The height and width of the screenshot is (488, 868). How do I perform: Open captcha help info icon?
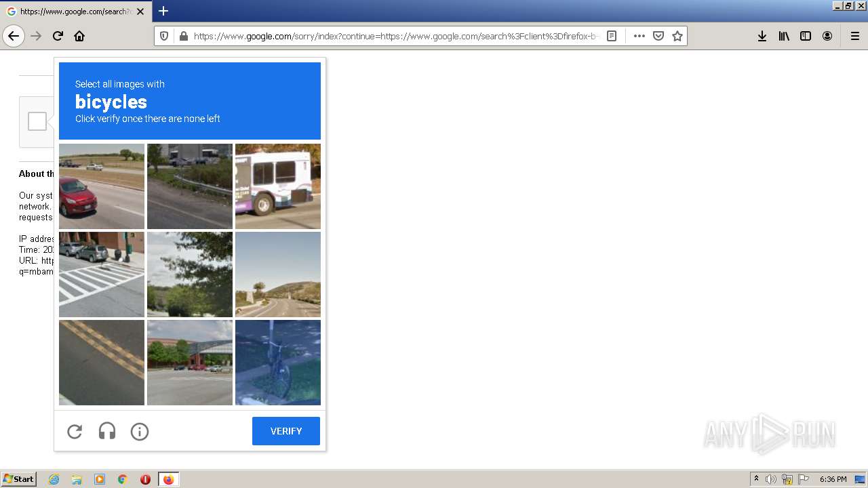pyautogui.click(x=140, y=431)
